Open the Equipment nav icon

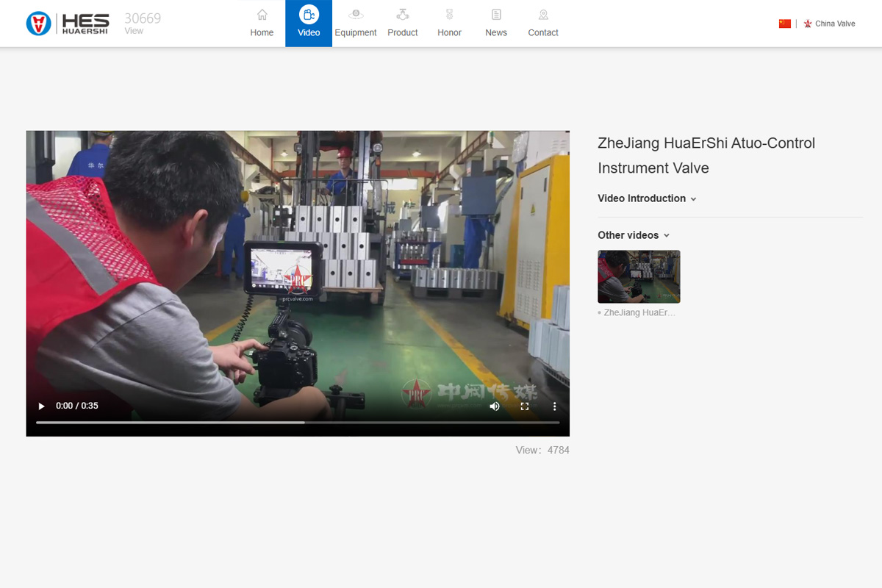pos(356,15)
